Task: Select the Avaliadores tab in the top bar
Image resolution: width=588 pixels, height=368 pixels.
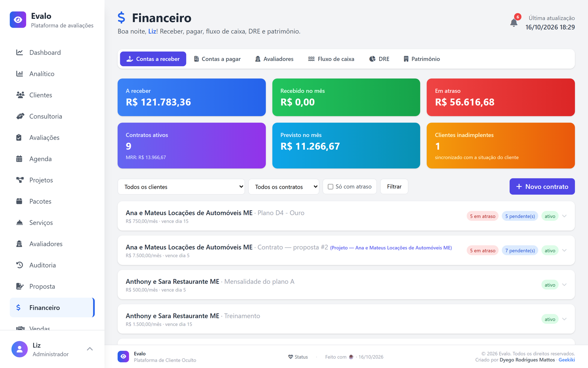Action: point(274,59)
